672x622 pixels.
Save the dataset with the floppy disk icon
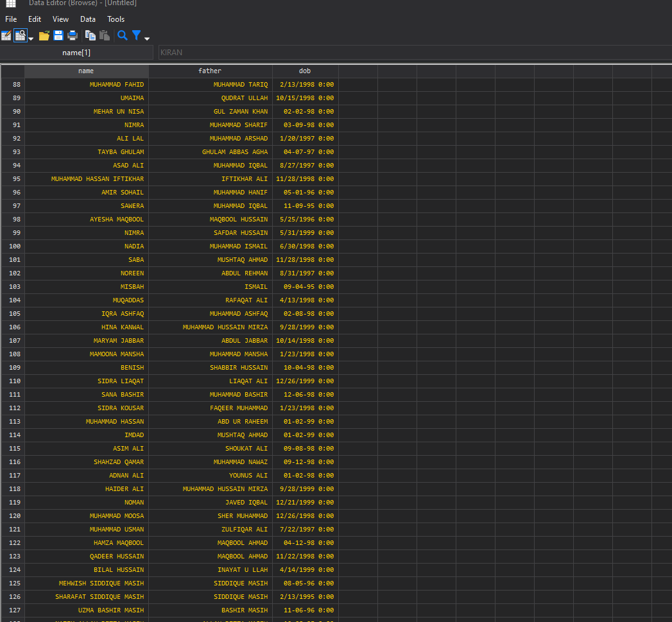tap(58, 35)
